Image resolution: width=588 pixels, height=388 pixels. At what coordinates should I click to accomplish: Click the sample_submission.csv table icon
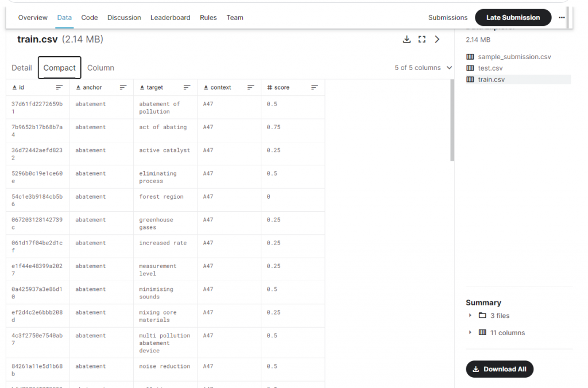[x=470, y=57]
